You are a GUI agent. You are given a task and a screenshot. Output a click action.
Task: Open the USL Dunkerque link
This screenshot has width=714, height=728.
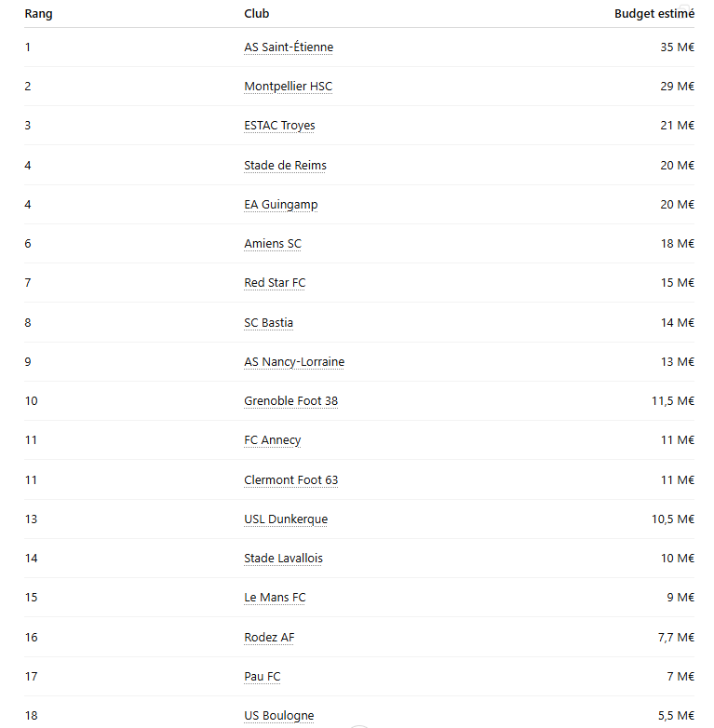tap(286, 519)
